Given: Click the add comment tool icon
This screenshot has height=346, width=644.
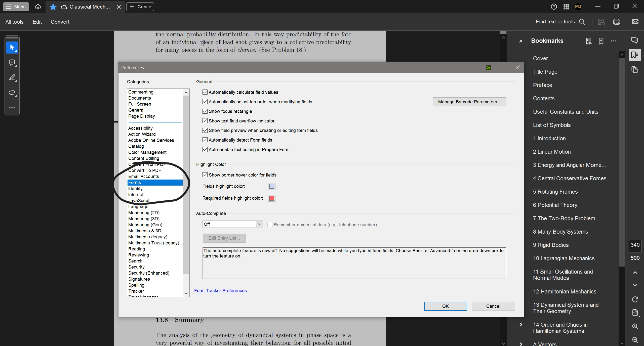Looking at the screenshot, I should (x=12, y=63).
